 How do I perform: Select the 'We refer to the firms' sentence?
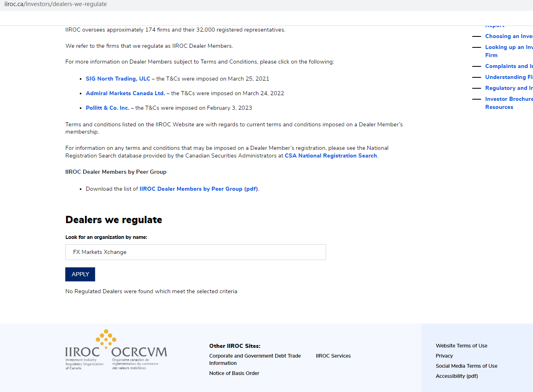pos(149,46)
